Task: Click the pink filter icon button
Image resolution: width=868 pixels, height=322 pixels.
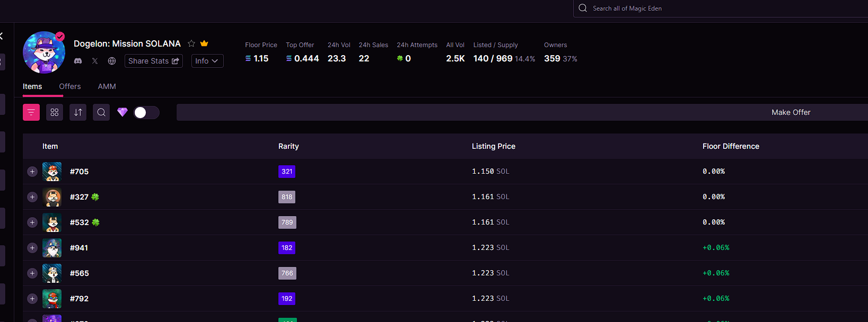Action: click(x=31, y=112)
